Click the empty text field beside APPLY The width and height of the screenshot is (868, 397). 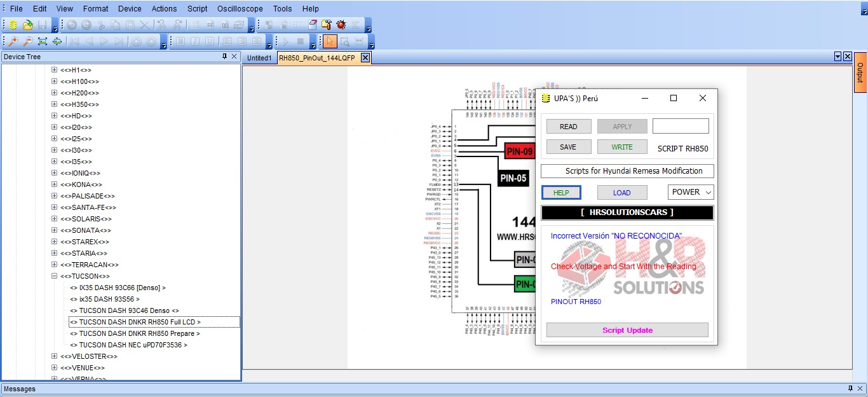pos(680,126)
